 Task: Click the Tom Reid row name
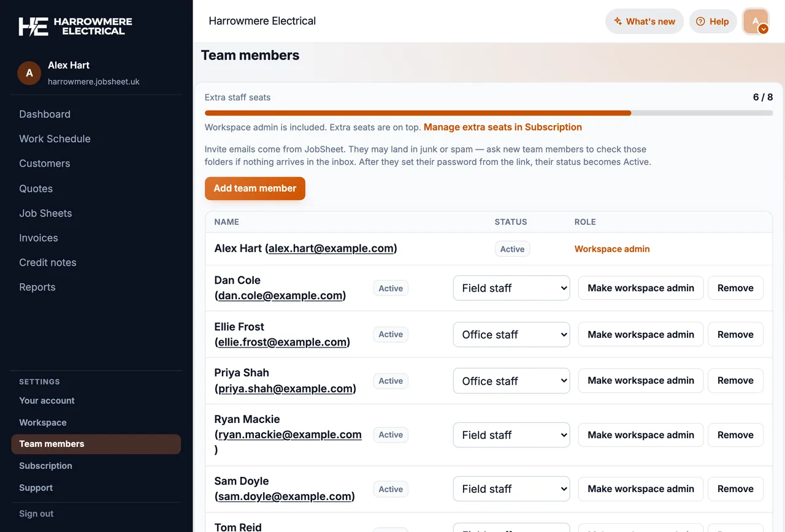coord(238,527)
